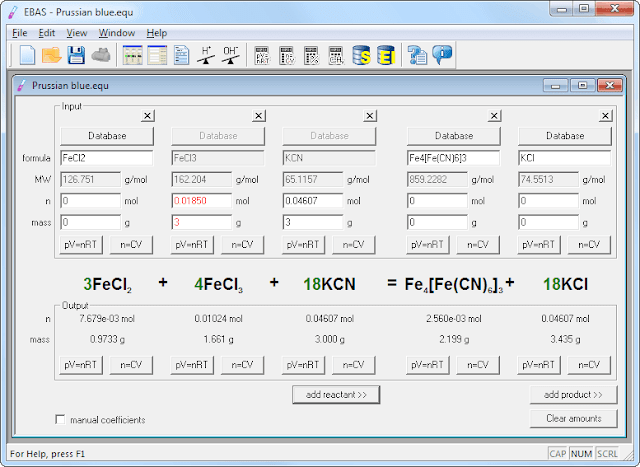Click output pV=nRT button under KCl

539,365
